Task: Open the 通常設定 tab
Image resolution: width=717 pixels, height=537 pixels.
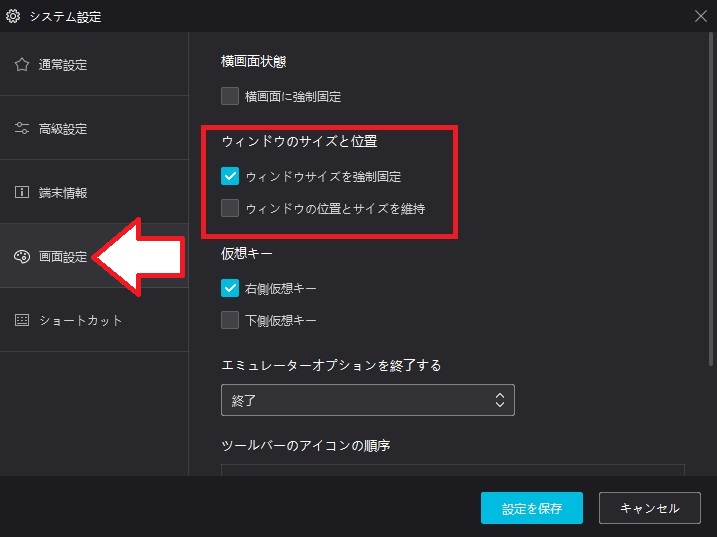Action: click(94, 64)
